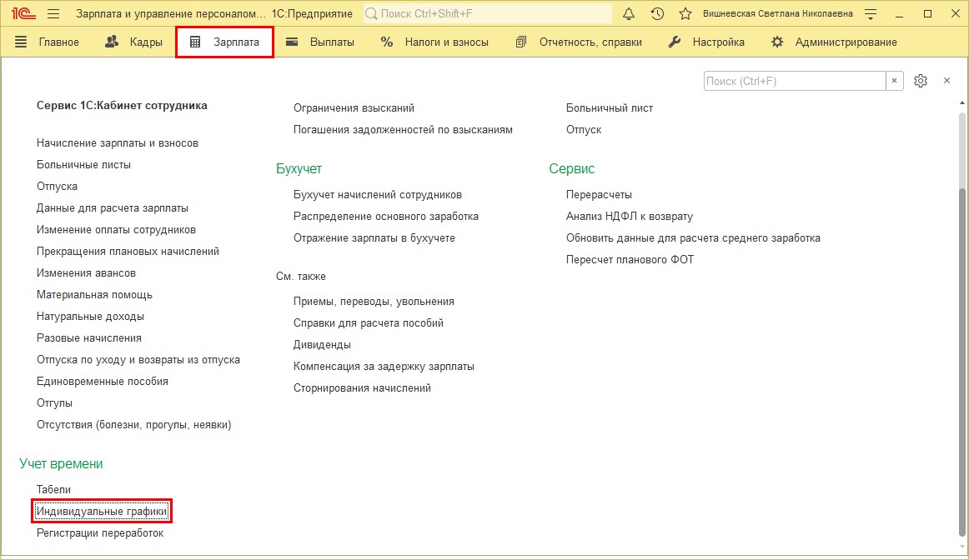Open Отпуск link in right column
Screen dimensions: 969x560
pos(584,130)
